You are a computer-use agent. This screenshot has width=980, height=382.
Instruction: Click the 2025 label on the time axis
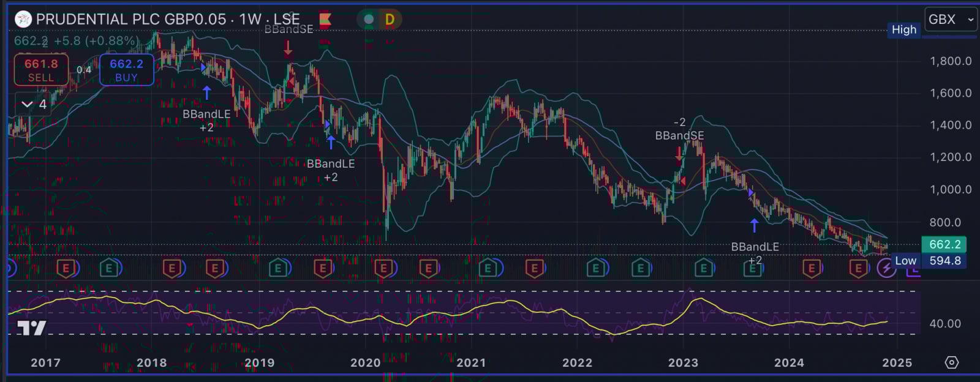point(897,363)
